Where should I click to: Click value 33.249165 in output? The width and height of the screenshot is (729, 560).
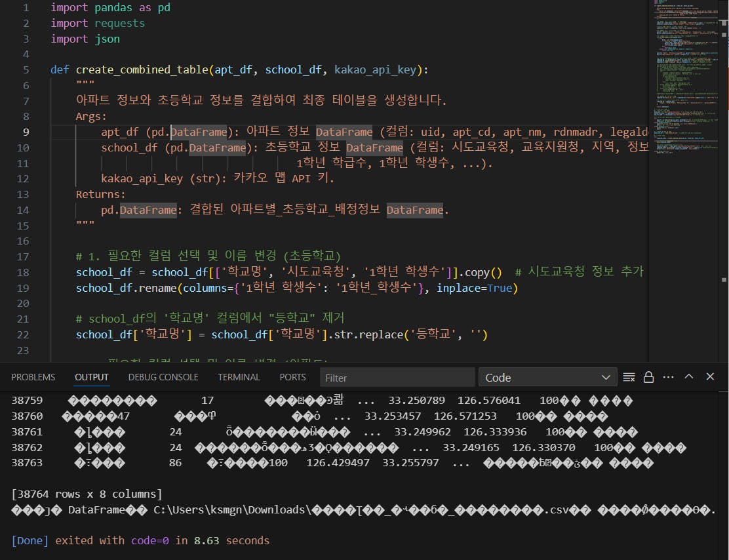(471, 448)
